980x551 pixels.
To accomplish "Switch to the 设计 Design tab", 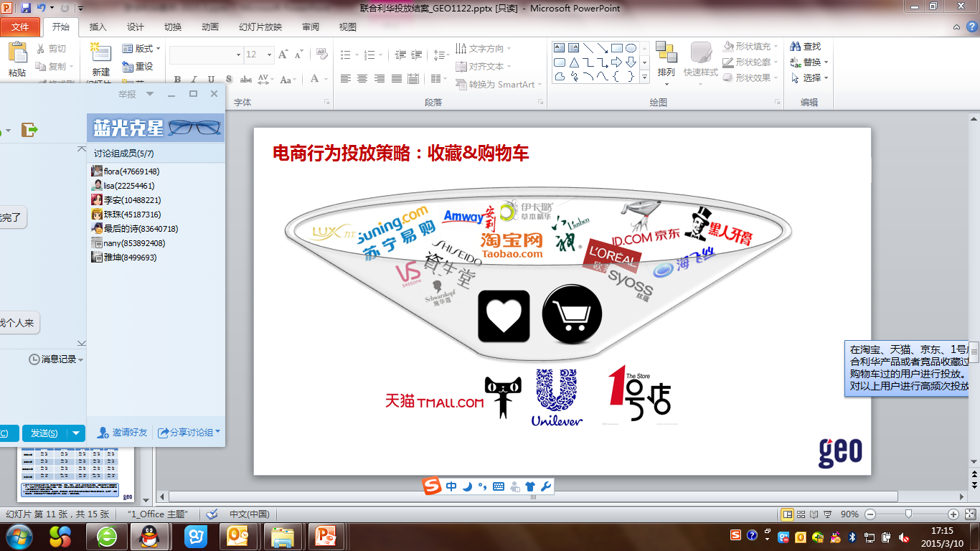I will [x=136, y=27].
